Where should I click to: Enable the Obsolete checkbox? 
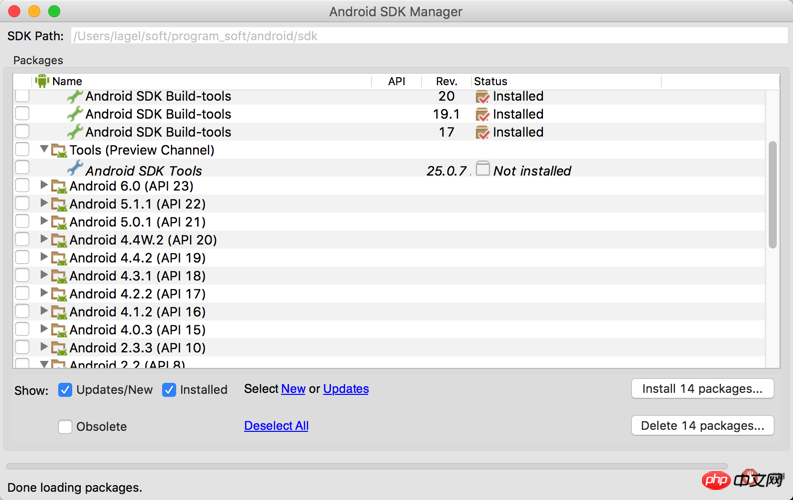65,427
